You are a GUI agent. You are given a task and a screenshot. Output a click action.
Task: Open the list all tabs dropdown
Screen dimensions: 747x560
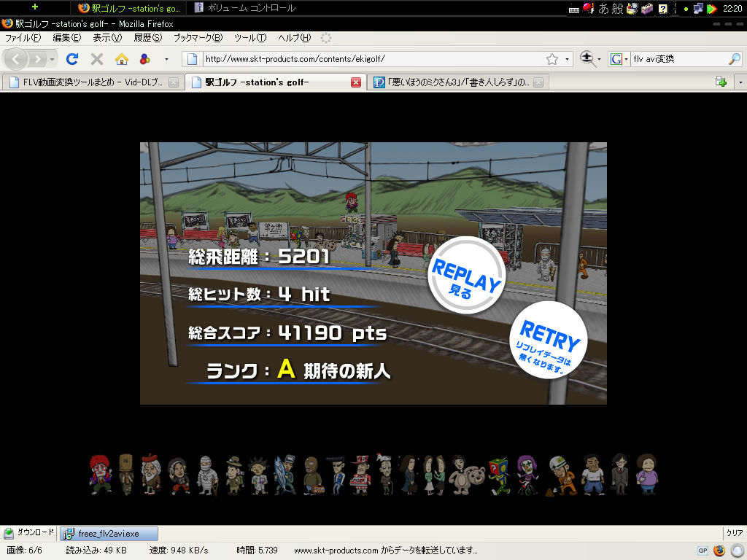(740, 82)
